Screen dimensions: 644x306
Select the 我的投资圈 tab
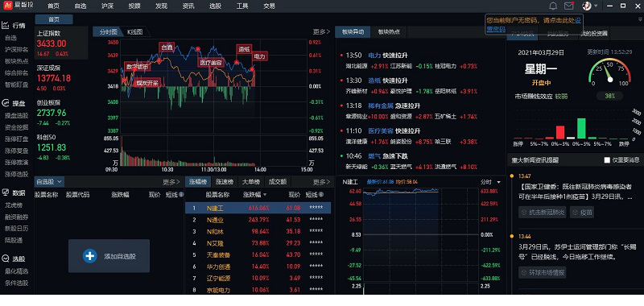coord(594,34)
